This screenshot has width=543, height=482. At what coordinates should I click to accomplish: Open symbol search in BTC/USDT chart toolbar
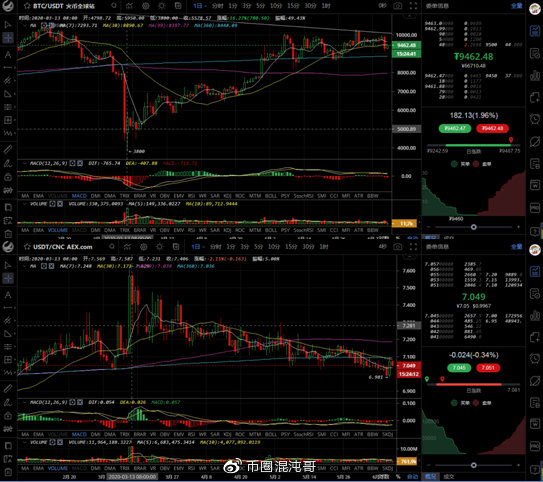pyautogui.click(x=114, y=6)
